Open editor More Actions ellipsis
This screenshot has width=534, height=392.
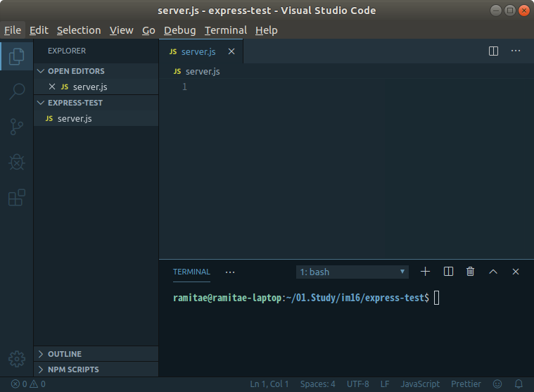click(x=515, y=51)
